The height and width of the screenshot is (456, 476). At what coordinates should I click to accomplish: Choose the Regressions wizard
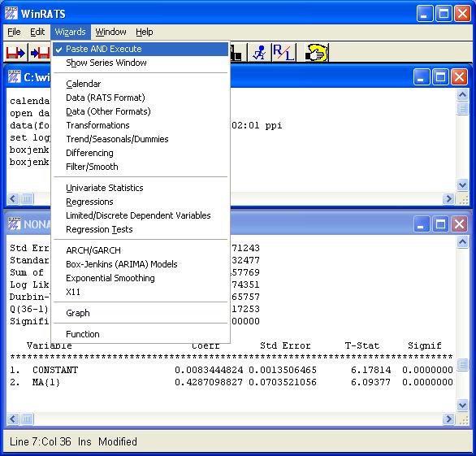141,202
